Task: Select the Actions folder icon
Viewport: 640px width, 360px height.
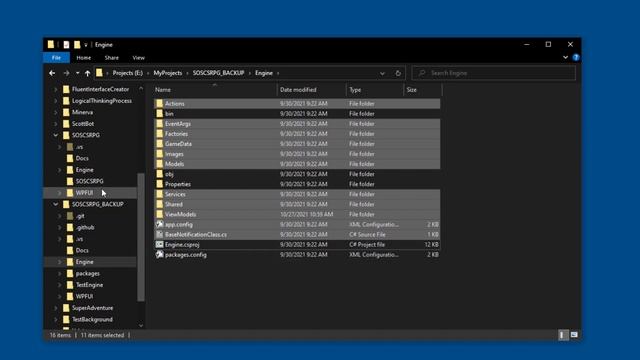Action: coord(159,104)
